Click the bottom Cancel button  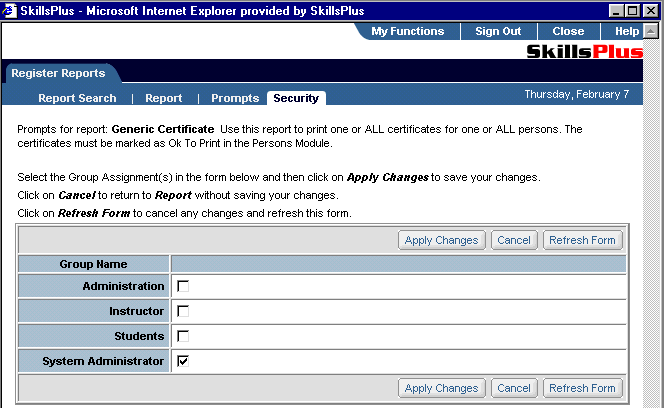tap(514, 388)
